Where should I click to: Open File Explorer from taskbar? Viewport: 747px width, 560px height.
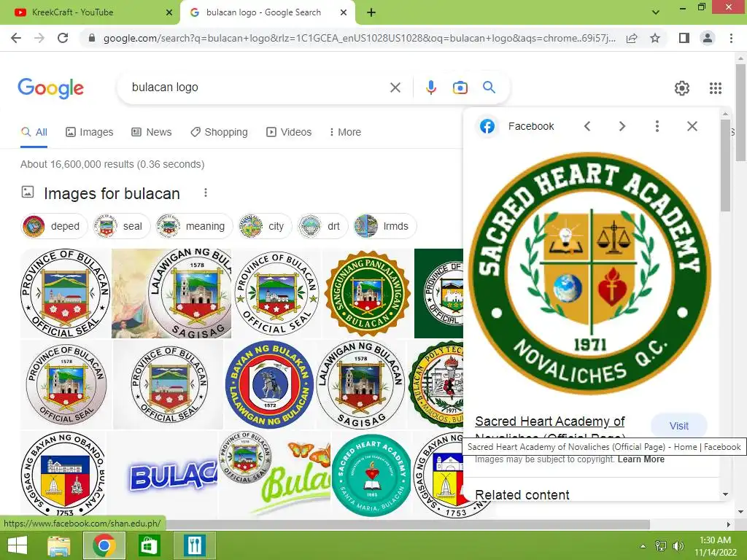click(x=58, y=545)
